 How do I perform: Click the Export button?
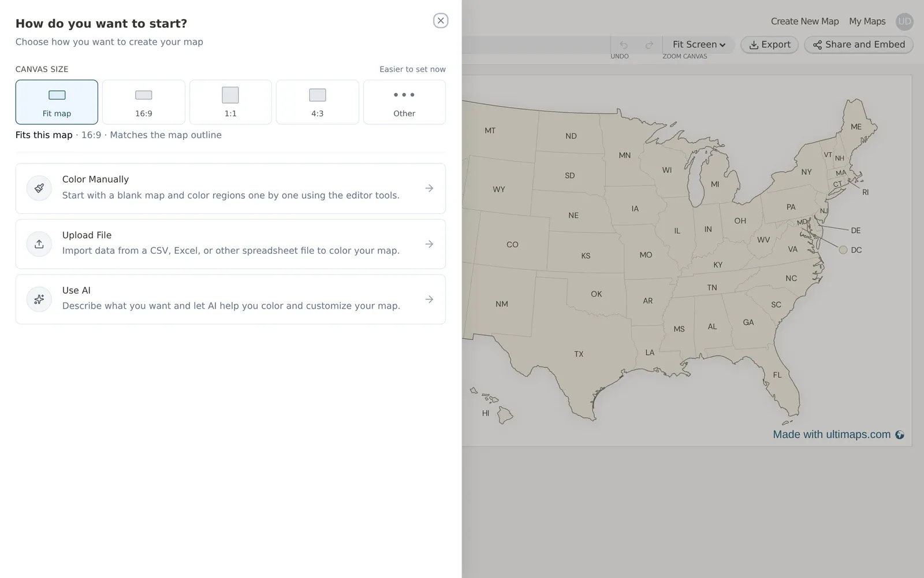[770, 45]
